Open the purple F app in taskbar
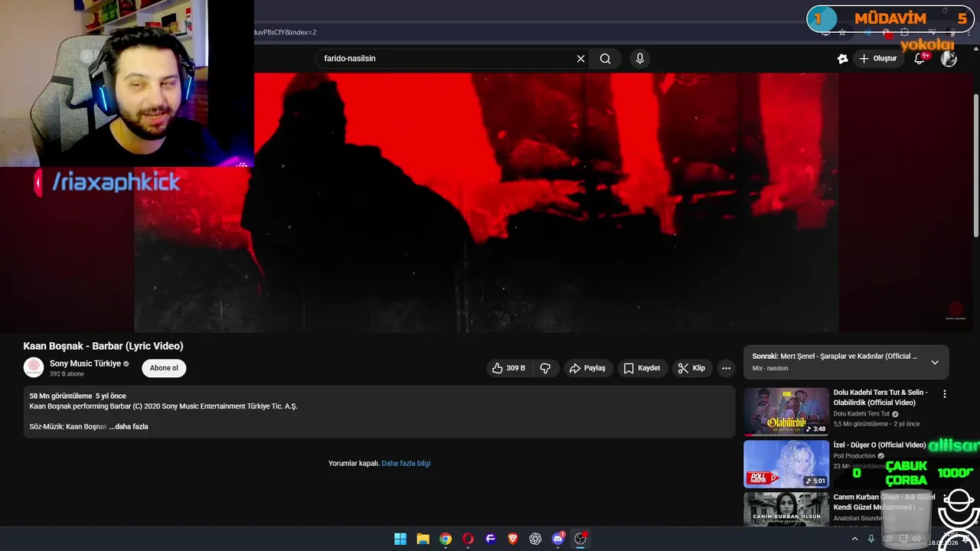This screenshot has width=980, height=551. tap(491, 539)
